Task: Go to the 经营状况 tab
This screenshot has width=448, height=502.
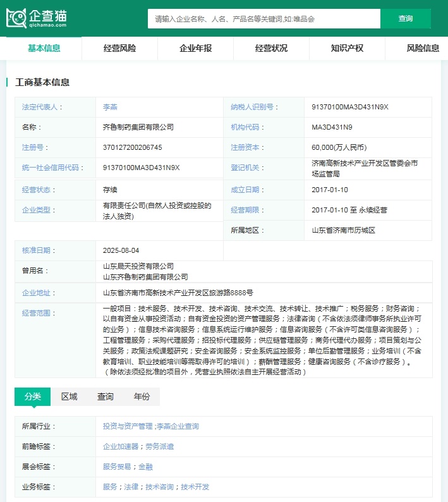Action: pyautogui.click(x=271, y=48)
